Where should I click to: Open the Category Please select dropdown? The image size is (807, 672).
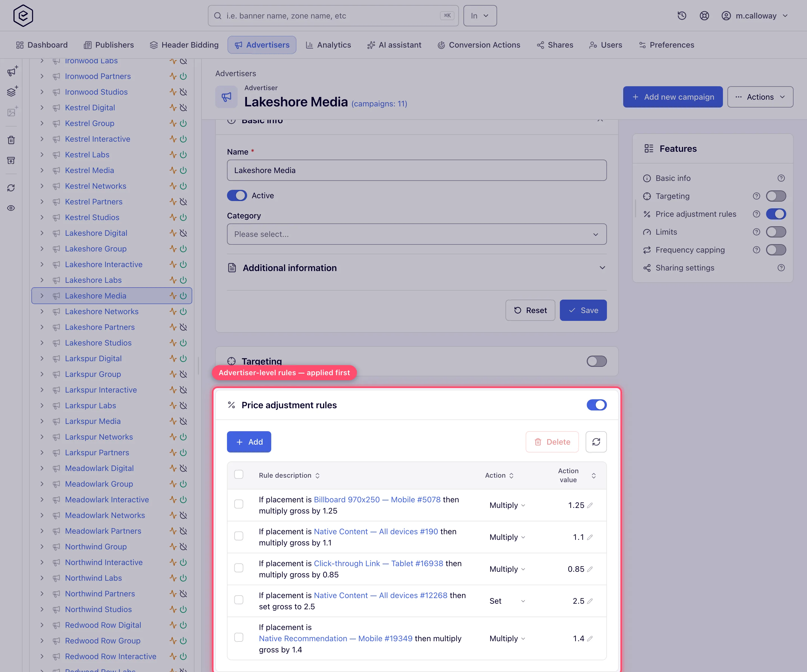(x=417, y=234)
